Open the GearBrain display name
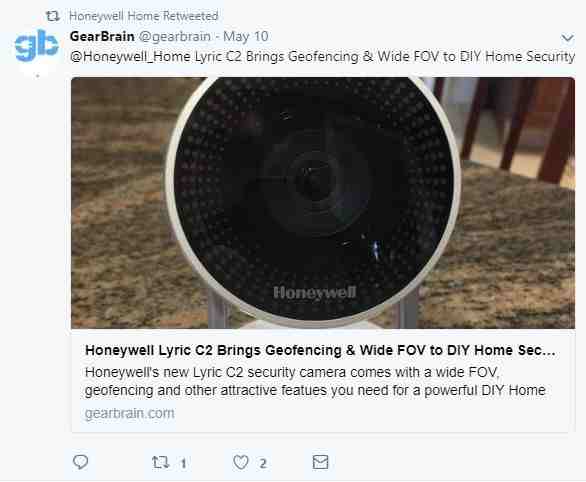This screenshot has height=482, width=586. click(x=102, y=37)
